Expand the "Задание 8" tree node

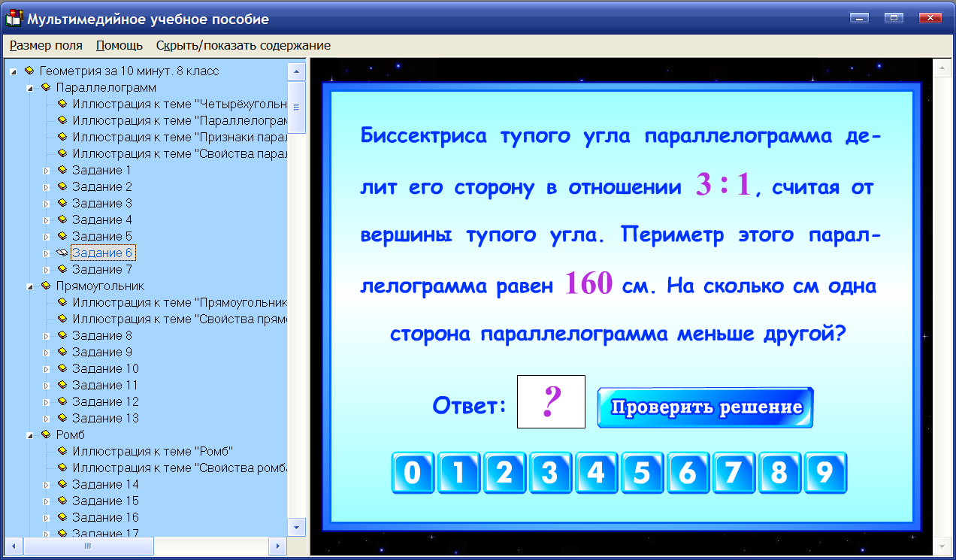(47, 335)
